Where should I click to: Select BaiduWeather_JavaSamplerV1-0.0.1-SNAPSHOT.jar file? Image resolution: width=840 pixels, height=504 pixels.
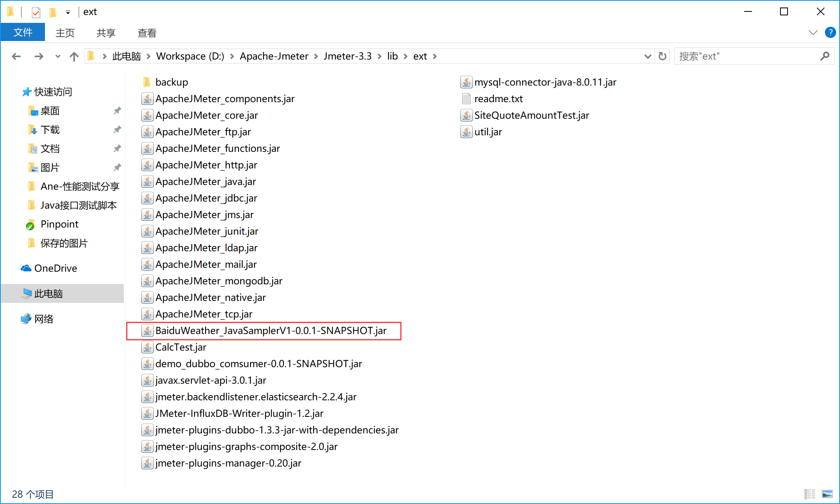tap(271, 330)
